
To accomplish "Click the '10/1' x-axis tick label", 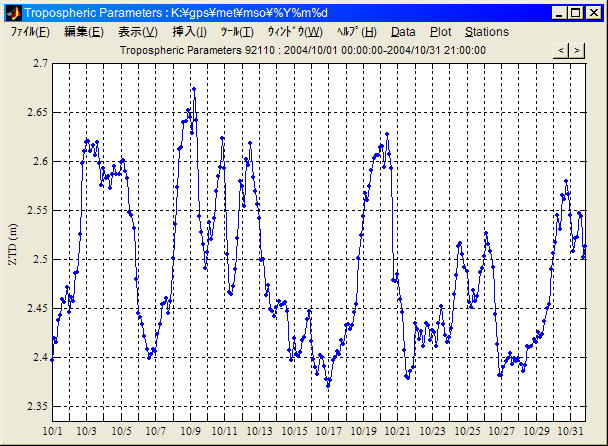I will (52, 431).
